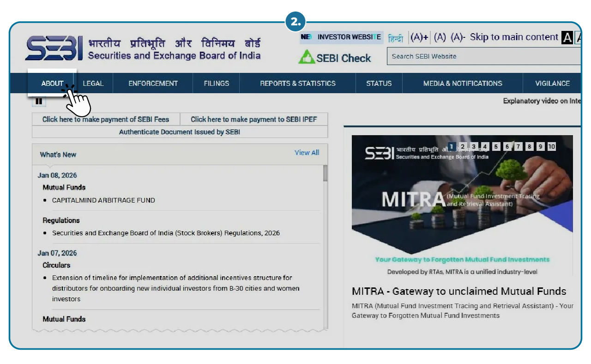Jump to slide 5 of the banner carousel

tap(496, 146)
